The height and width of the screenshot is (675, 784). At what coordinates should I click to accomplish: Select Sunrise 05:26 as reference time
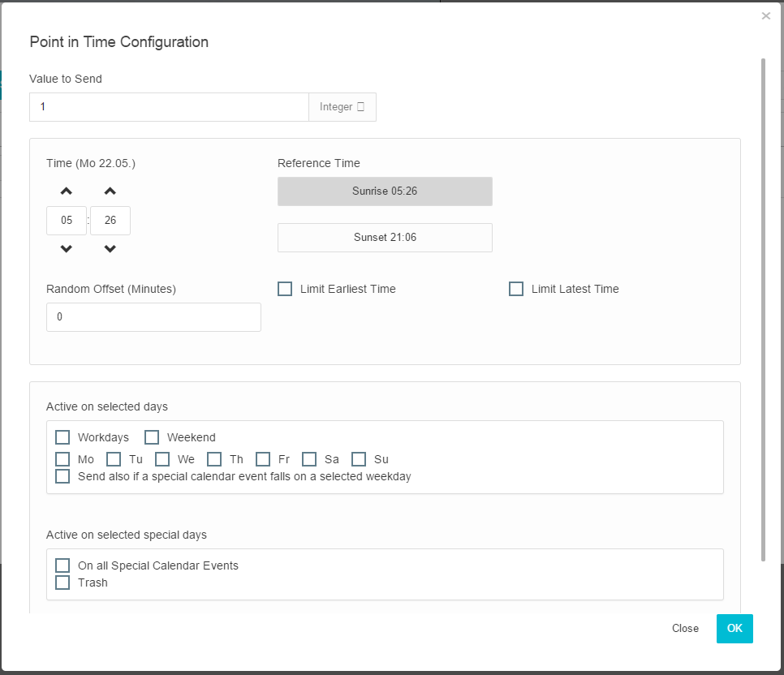(385, 191)
